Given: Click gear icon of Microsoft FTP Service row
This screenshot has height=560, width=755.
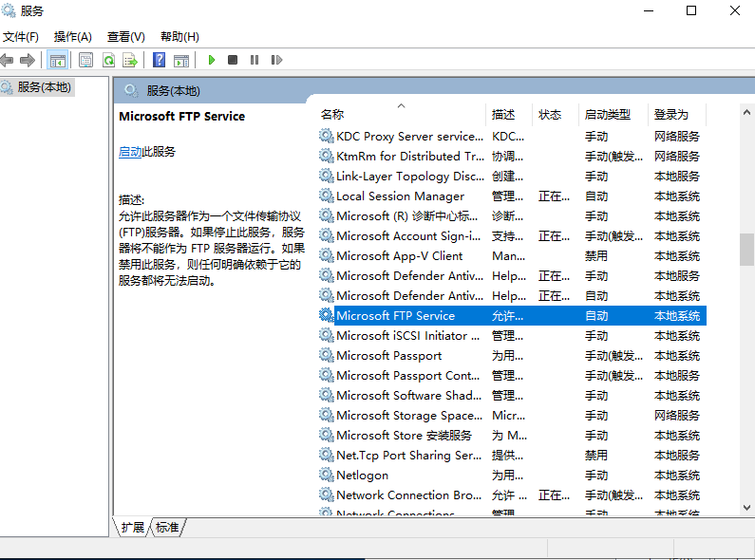Looking at the screenshot, I should tap(326, 316).
